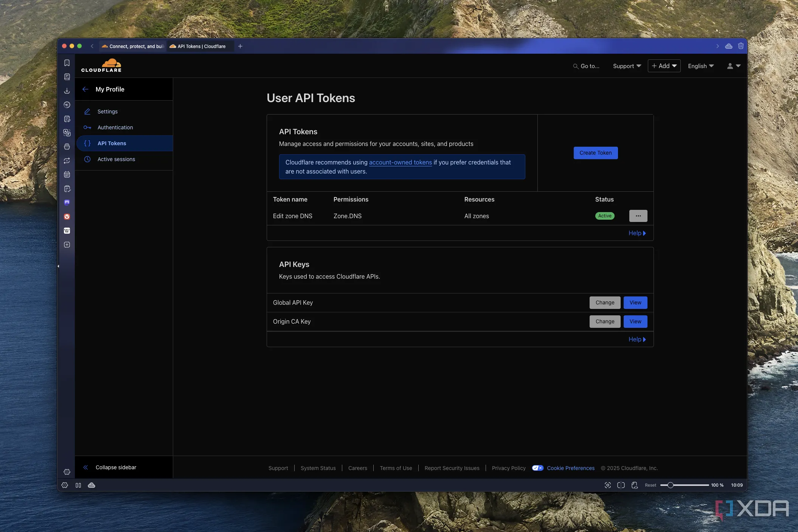798x532 pixels.
Task: Toggle panel visibility in status bar
Action: [78, 485]
